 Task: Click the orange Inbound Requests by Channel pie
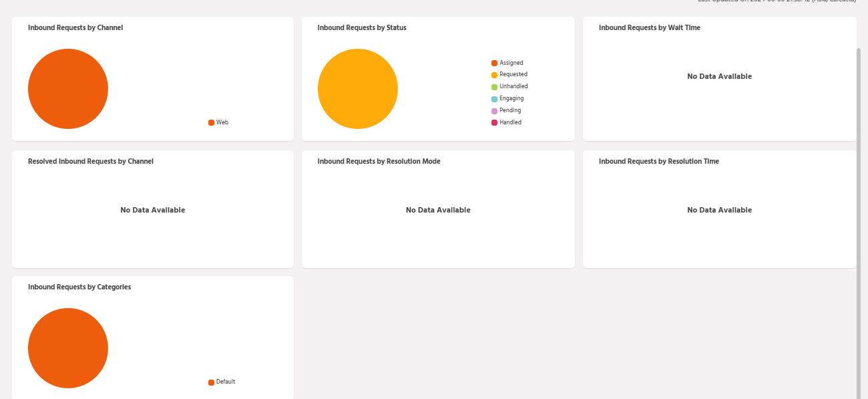pyautogui.click(x=67, y=89)
